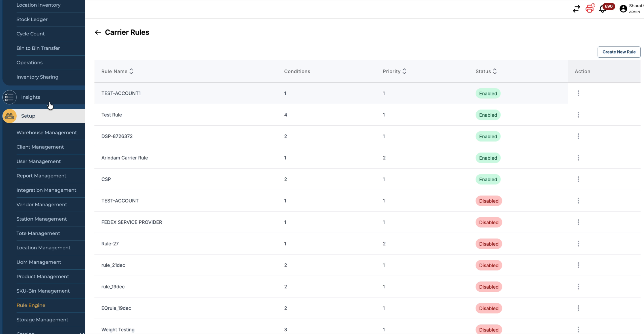644x334 pixels.
Task: Click the Setup conveyor icon
Action: (10, 116)
